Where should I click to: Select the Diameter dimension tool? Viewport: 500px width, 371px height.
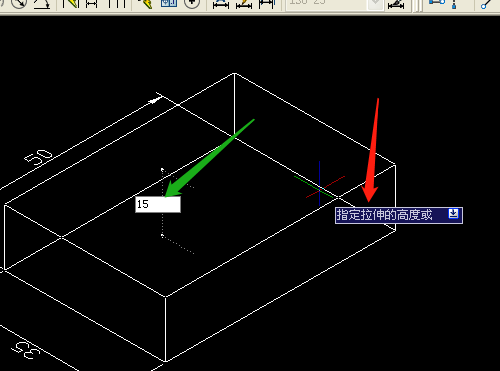click(x=19, y=4)
